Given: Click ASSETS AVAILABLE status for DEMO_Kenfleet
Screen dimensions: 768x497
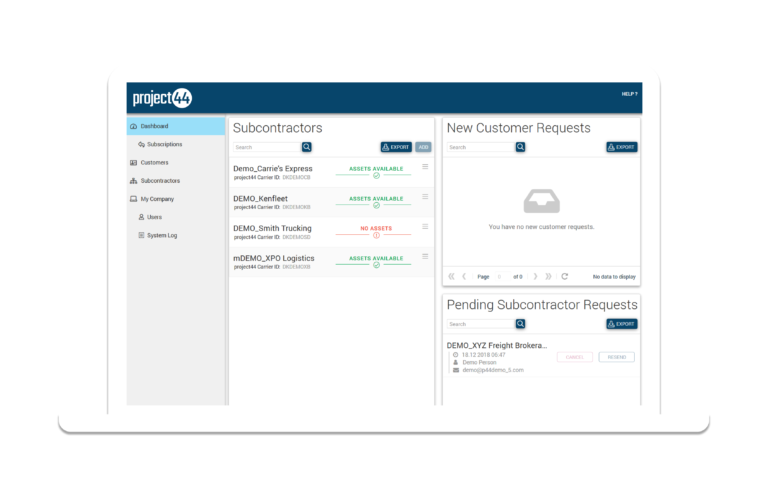Looking at the screenshot, I should pos(376,199).
